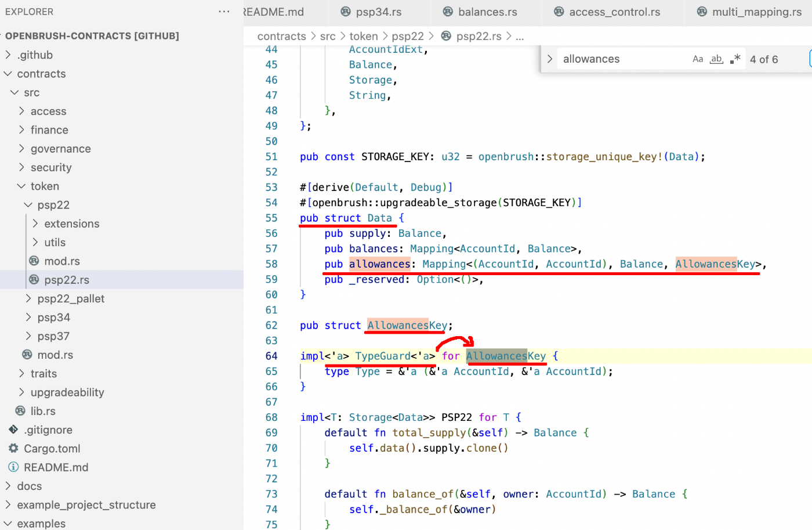The image size is (812, 530).
Task: Click Rust icon on multi_mapping.rs tab
Action: coord(702,12)
